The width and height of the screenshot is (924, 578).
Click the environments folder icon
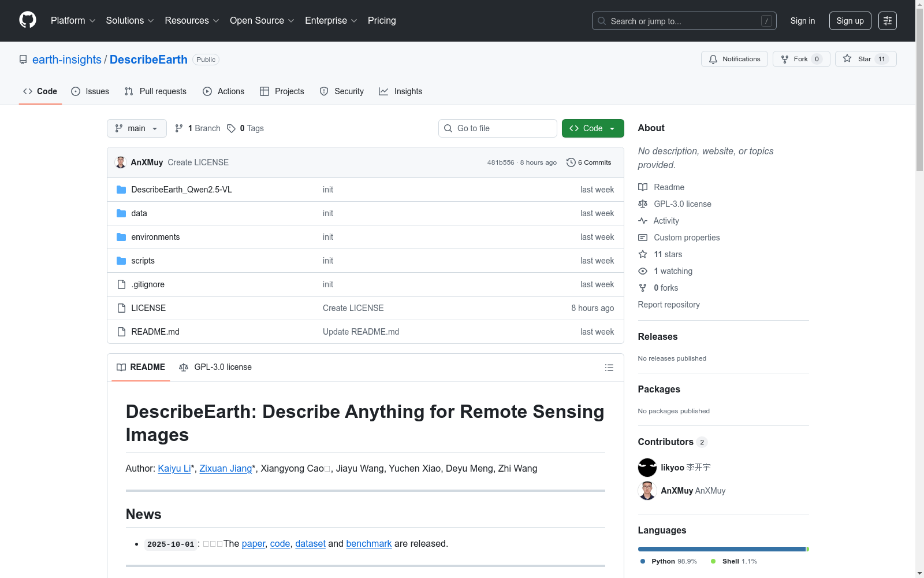(x=121, y=237)
